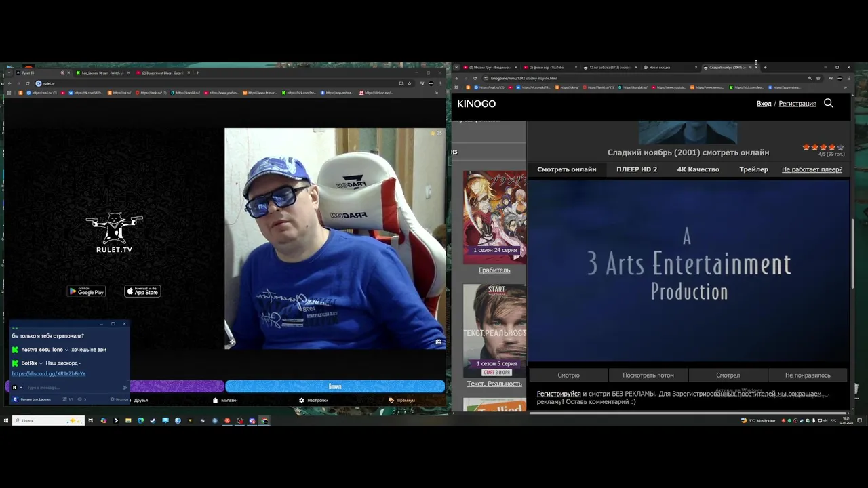Click the move icon on the webcam video corner
Image resolution: width=868 pixels, height=488 pixels.
click(x=232, y=342)
